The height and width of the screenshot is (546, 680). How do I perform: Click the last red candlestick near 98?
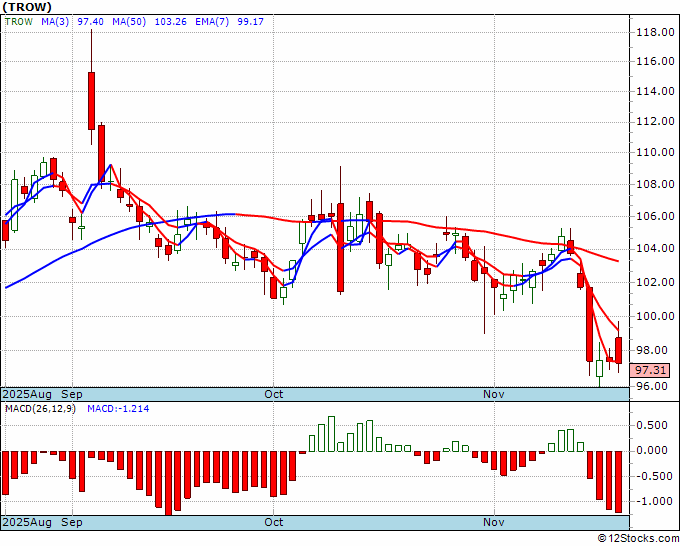pyautogui.click(x=618, y=350)
